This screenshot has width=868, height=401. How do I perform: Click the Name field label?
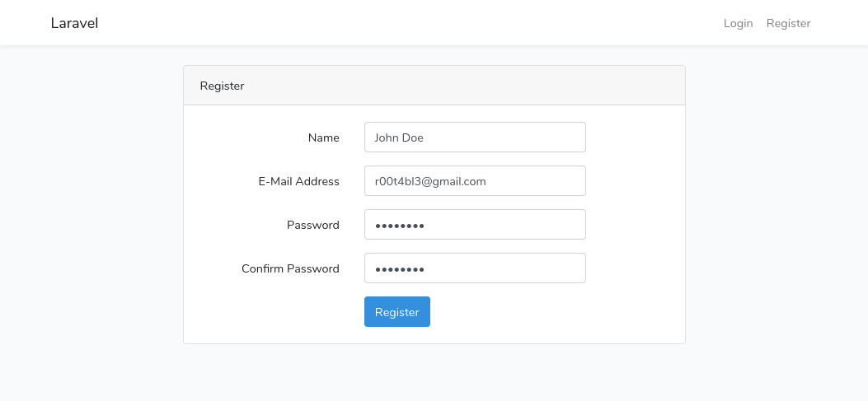point(324,138)
